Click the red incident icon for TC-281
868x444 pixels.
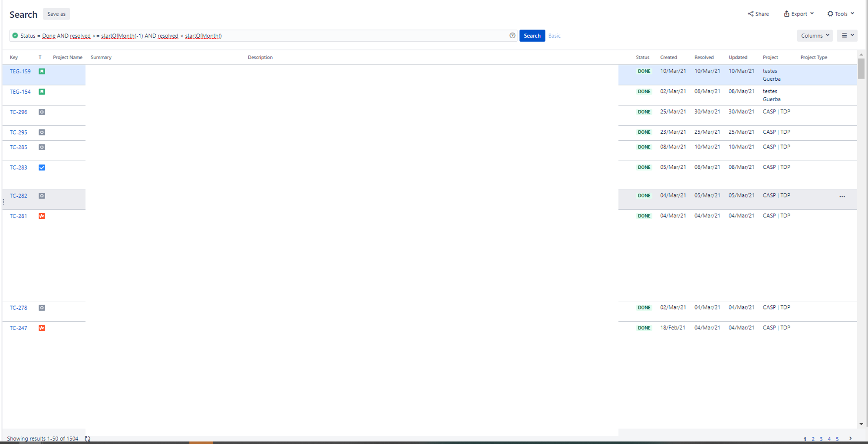pyautogui.click(x=42, y=216)
